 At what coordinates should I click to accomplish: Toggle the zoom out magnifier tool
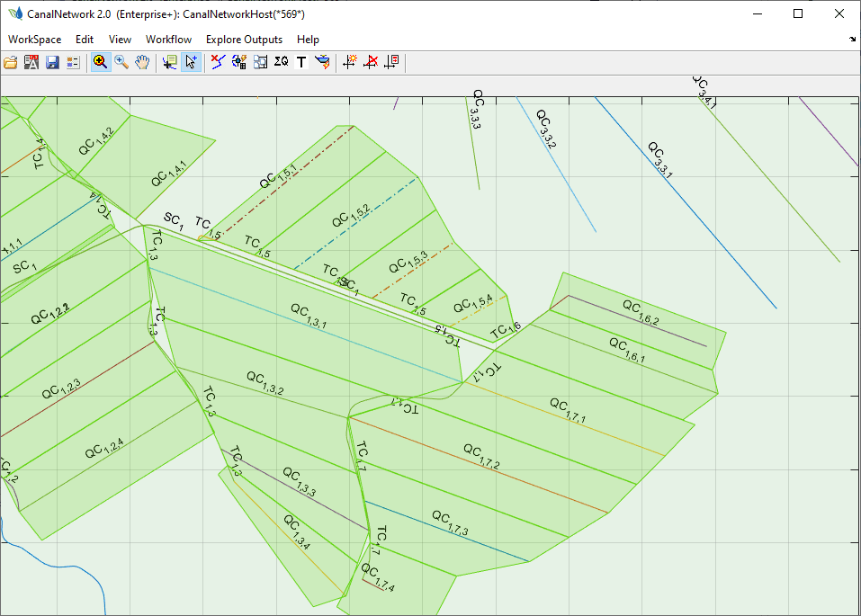pos(121,62)
